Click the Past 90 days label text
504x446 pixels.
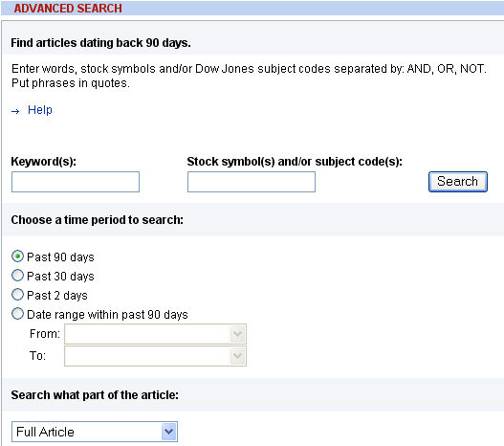[60, 257]
